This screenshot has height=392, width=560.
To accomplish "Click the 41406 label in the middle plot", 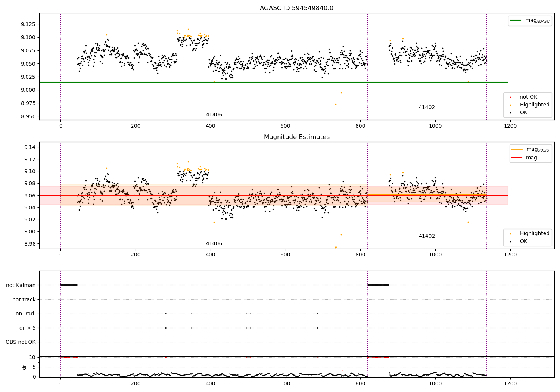I will [214, 243].
